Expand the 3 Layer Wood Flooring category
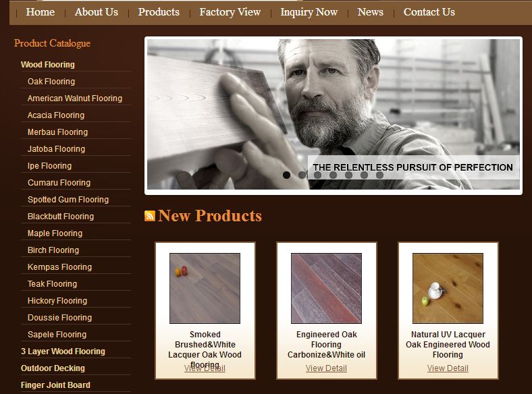 pyautogui.click(x=63, y=351)
